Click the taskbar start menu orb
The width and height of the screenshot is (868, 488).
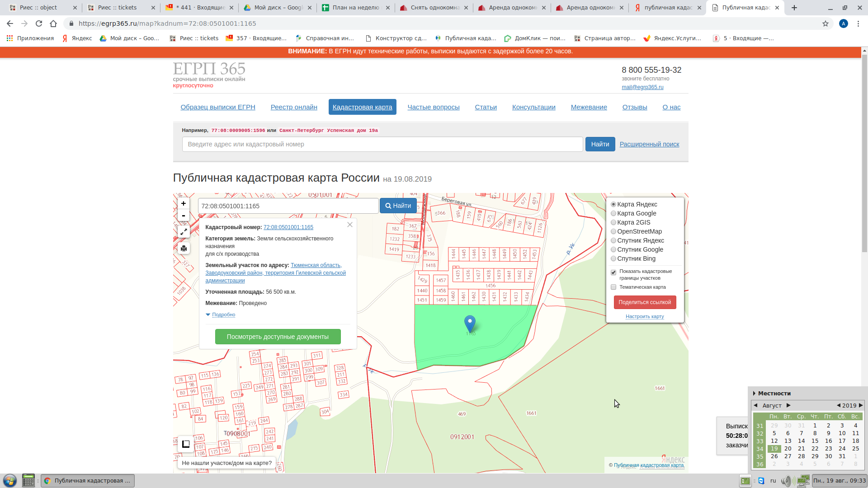point(10,480)
